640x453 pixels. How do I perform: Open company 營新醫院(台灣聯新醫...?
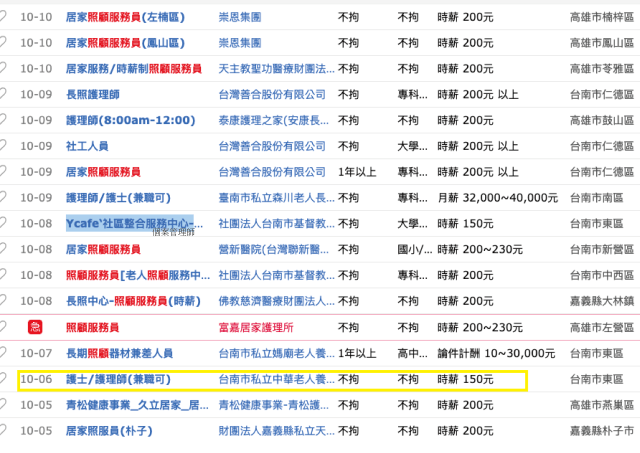pos(273,249)
